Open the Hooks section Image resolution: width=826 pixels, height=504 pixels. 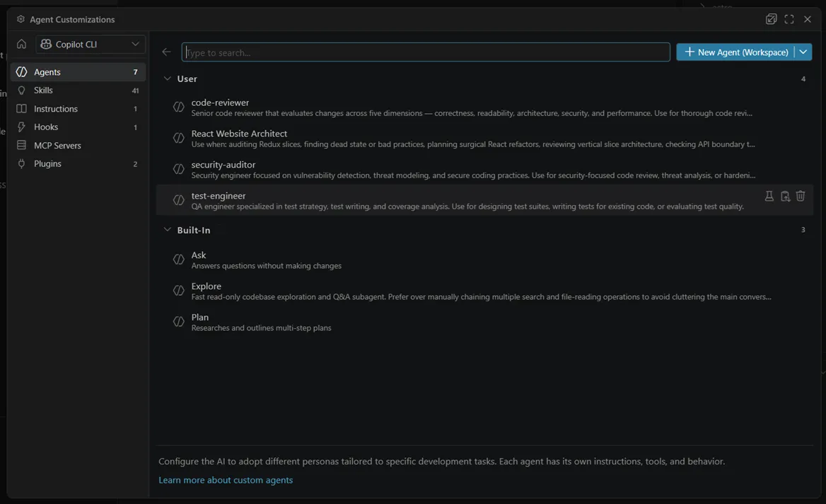(78, 127)
